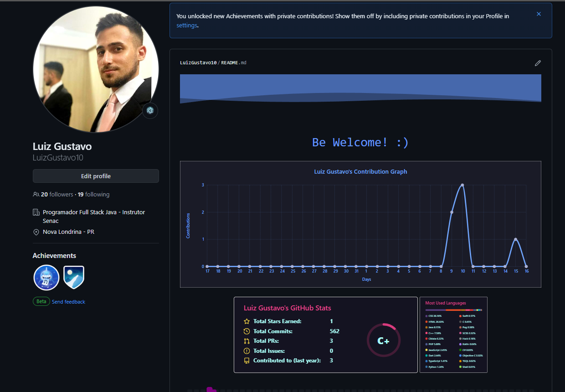Open the LuizGustavo10 repository link
This screenshot has width=565, height=392.
pyautogui.click(x=198, y=62)
